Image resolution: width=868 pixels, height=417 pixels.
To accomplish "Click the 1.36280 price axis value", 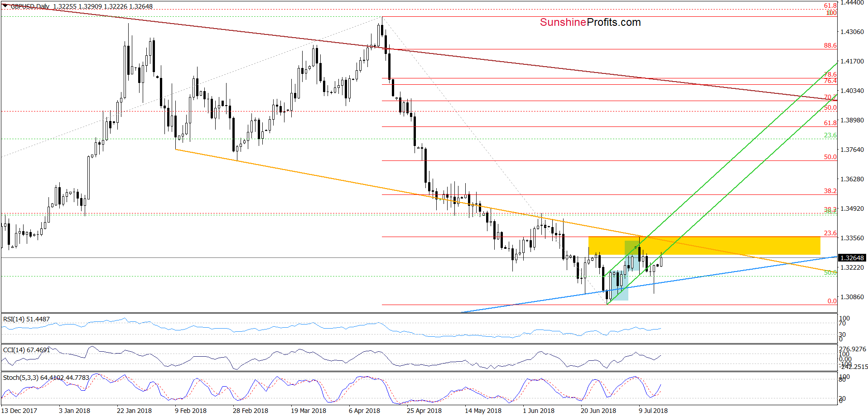I will point(852,179).
